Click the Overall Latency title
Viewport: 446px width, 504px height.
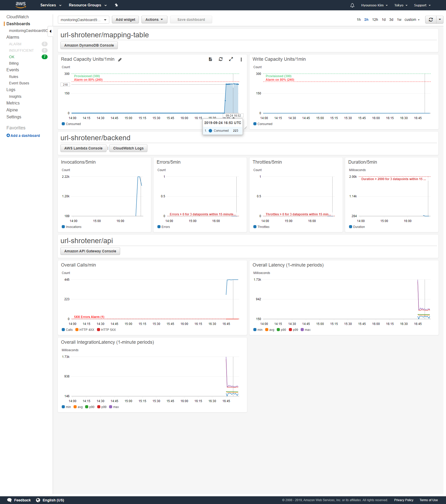(x=288, y=265)
